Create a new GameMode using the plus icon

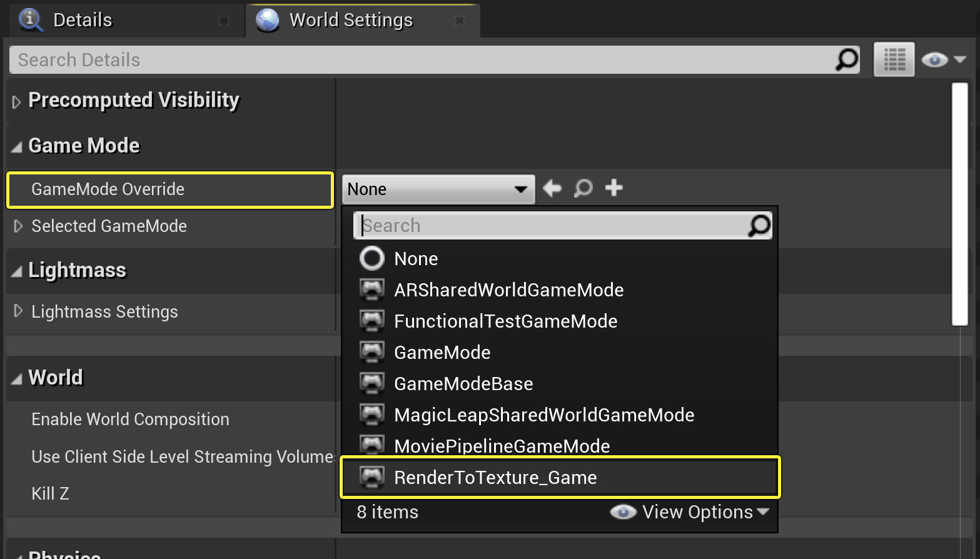pos(614,188)
